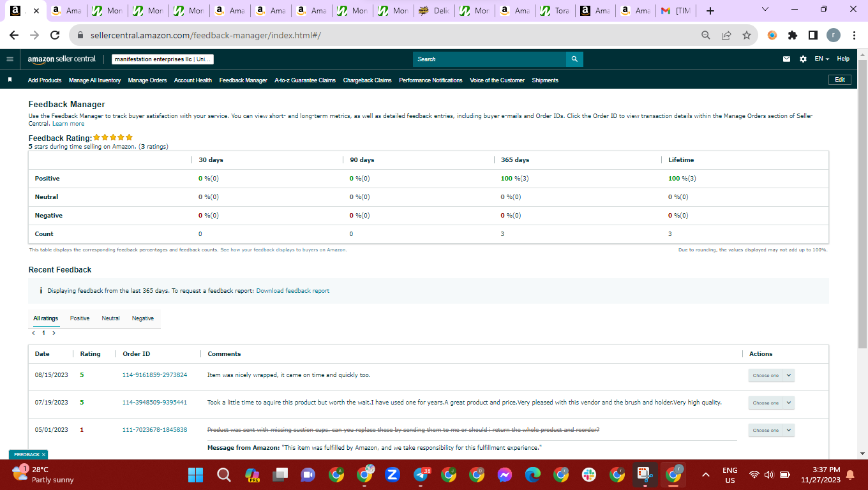Open Microsoft Edge from the taskbar
Image resolution: width=868 pixels, height=490 pixels.
(533, 475)
